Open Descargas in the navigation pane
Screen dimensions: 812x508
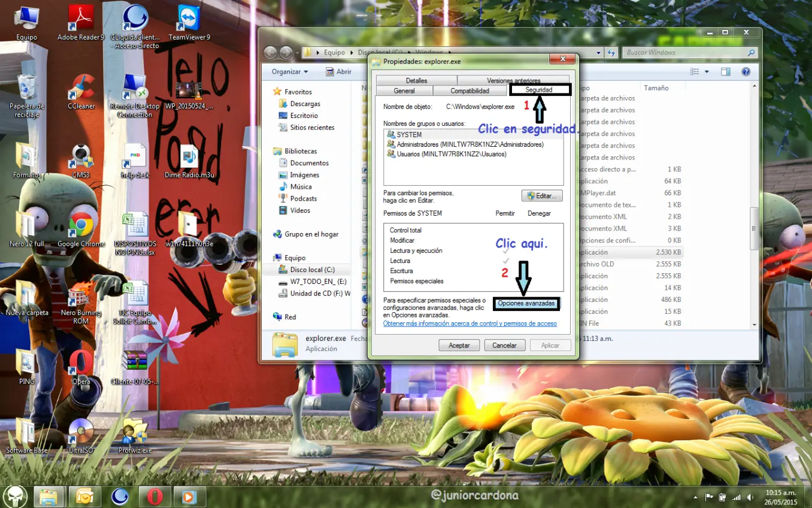pyautogui.click(x=305, y=104)
